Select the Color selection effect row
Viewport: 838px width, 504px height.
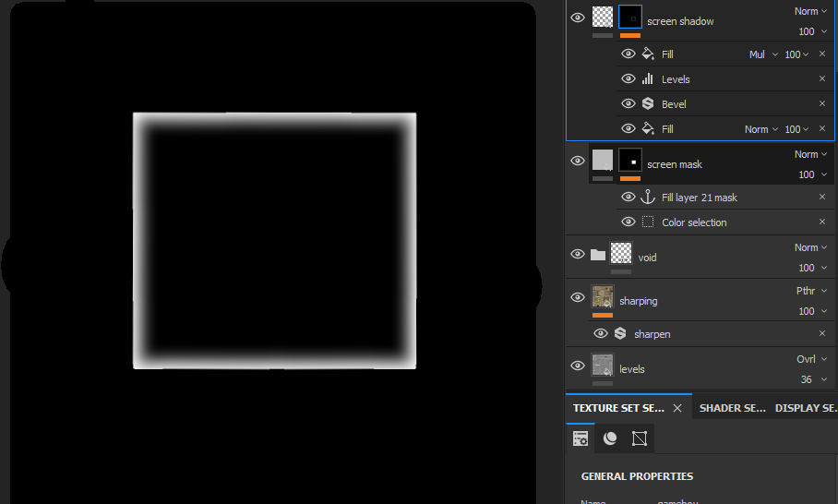725,222
